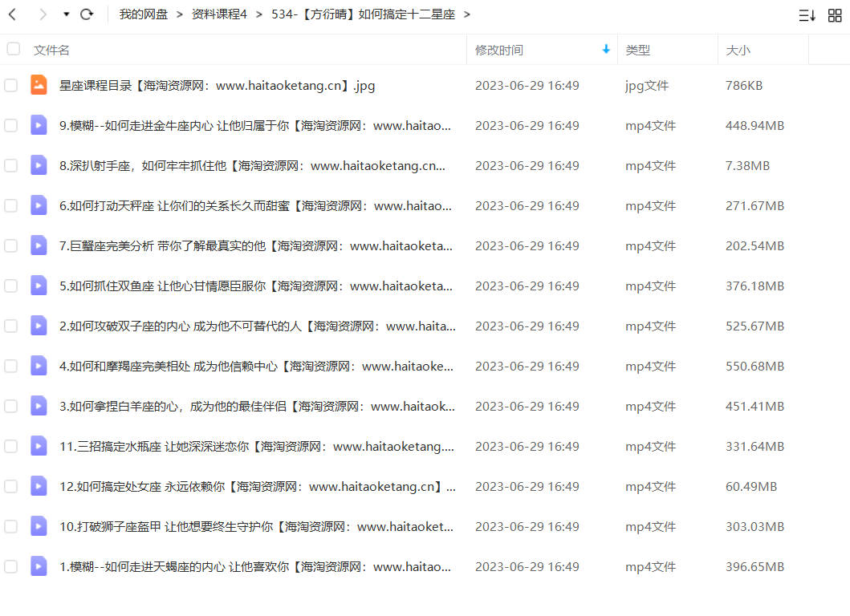
Task: Click size value 550.68MB
Action: pyautogui.click(x=754, y=367)
